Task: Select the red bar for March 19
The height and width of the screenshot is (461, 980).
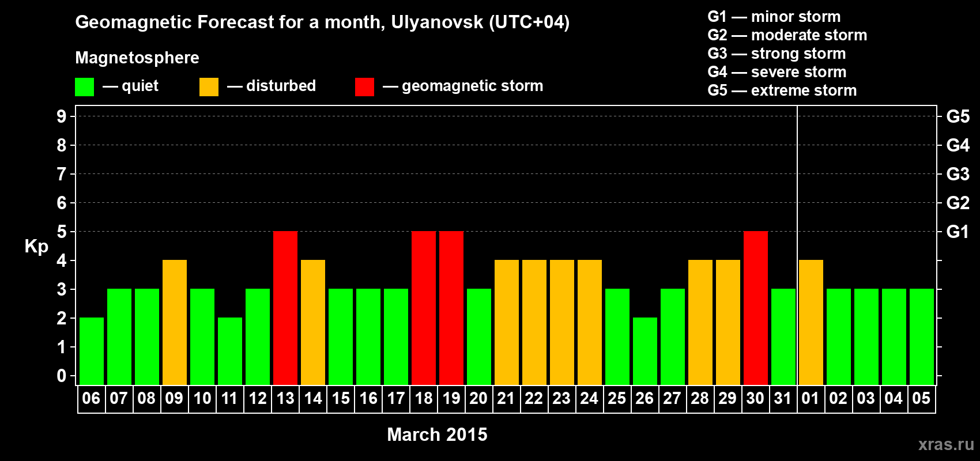Action: pos(451,308)
